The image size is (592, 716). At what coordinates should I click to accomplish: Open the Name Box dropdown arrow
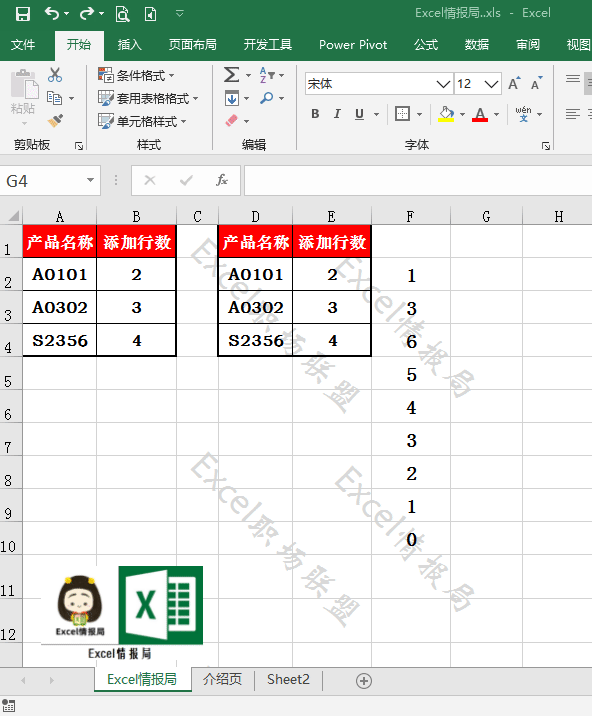90,180
